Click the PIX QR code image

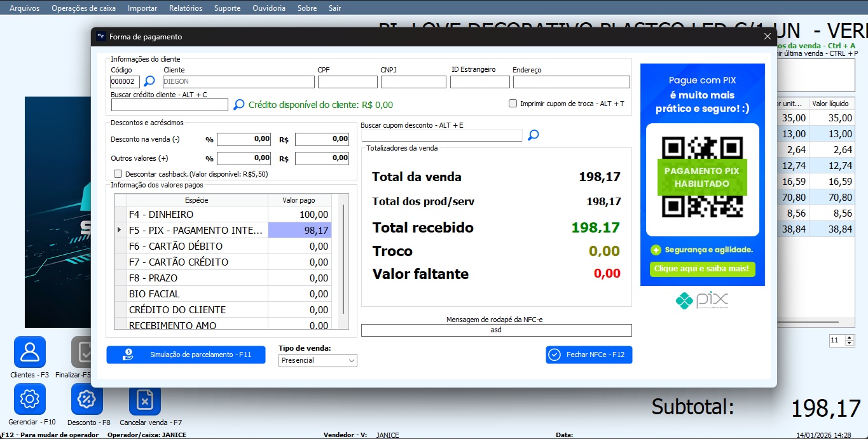pyautogui.click(x=702, y=177)
